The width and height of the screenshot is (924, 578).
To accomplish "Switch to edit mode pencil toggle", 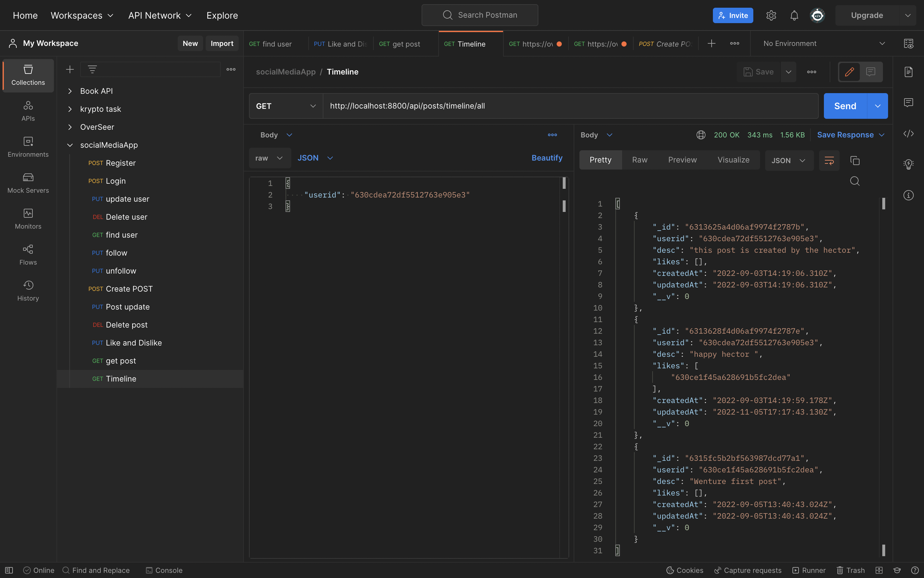I will [849, 72].
